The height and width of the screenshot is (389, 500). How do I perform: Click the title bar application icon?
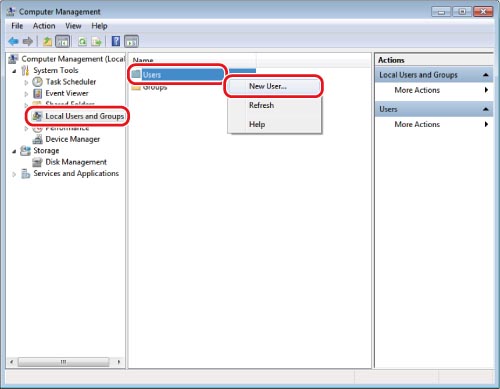pyautogui.click(x=11, y=12)
